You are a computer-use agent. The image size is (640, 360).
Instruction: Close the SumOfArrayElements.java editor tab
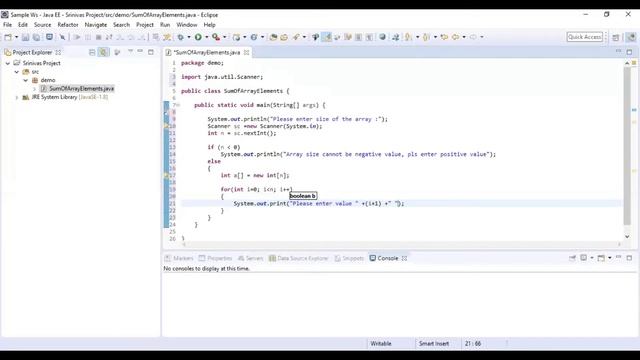pyautogui.click(x=247, y=52)
